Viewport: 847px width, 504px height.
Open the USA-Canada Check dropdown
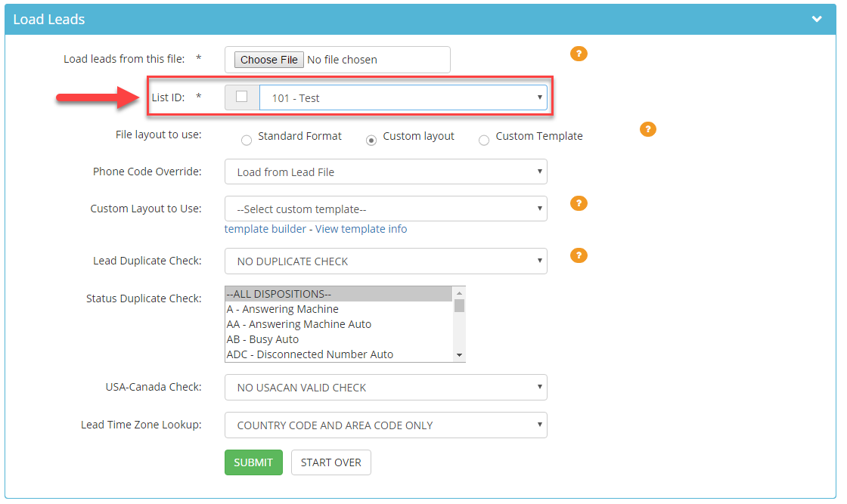(386, 388)
